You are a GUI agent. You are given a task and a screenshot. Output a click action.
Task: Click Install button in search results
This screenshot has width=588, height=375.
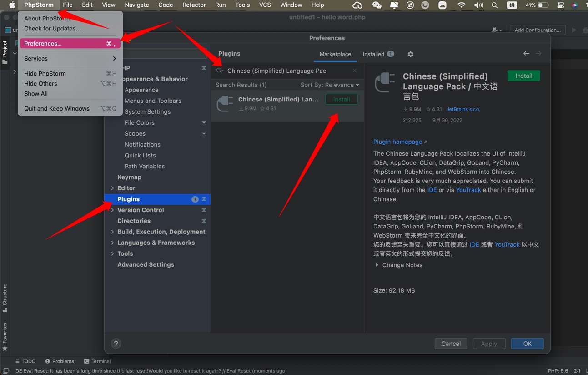point(342,99)
